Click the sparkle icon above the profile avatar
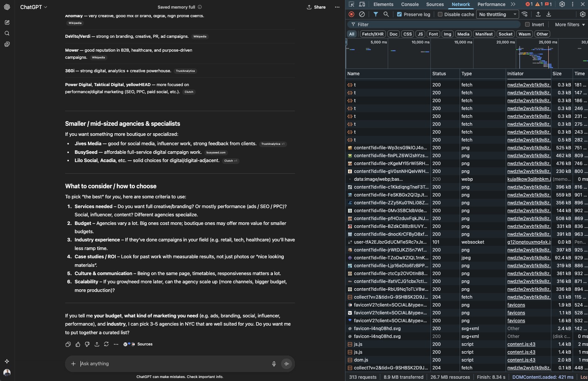The height and width of the screenshot is (381, 588). pos(7,361)
